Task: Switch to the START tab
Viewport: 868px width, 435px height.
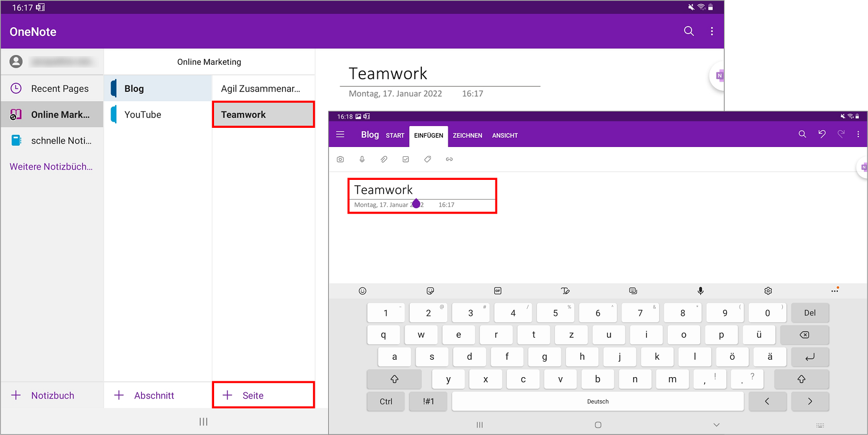Action: 395,135
